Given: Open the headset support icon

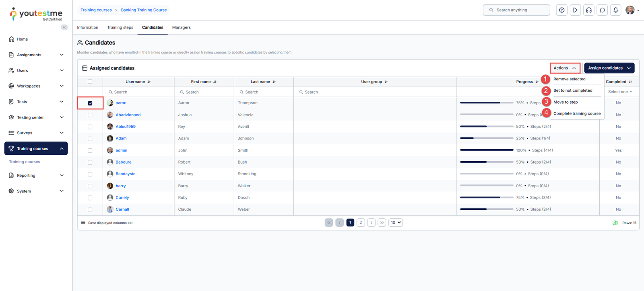Looking at the screenshot, I should point(589,10).
